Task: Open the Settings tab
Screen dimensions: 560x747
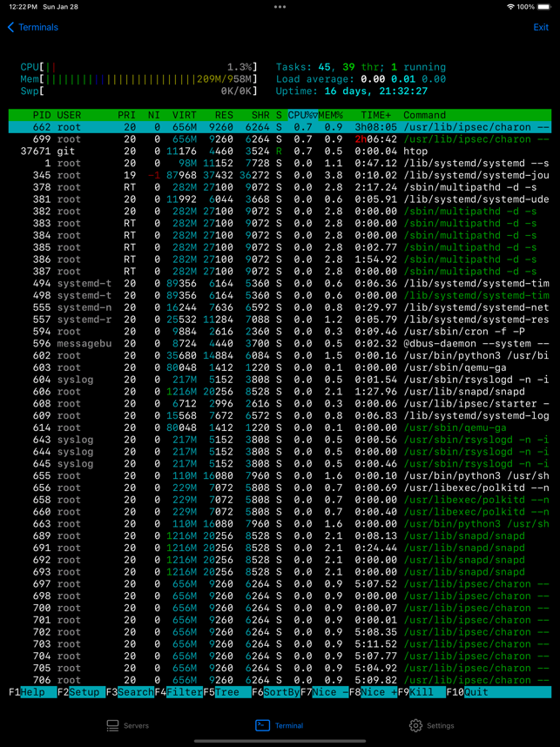Action: 431,725
